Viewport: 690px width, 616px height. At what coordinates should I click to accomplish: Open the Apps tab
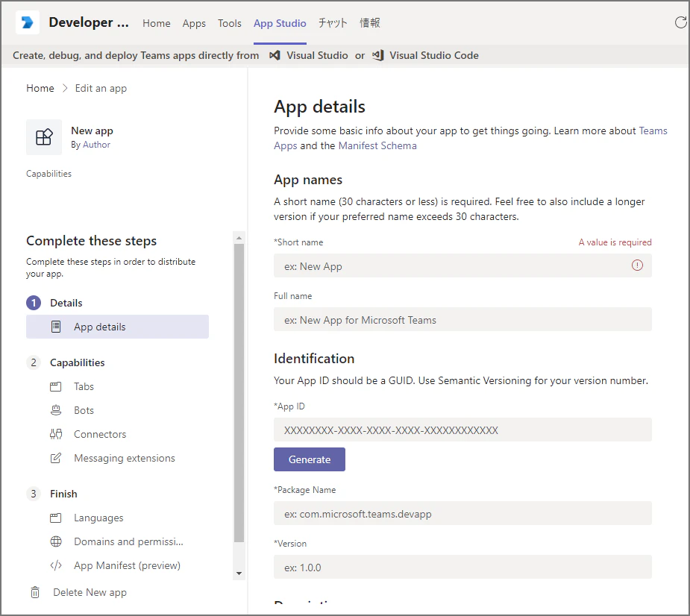tap(194, 23)
